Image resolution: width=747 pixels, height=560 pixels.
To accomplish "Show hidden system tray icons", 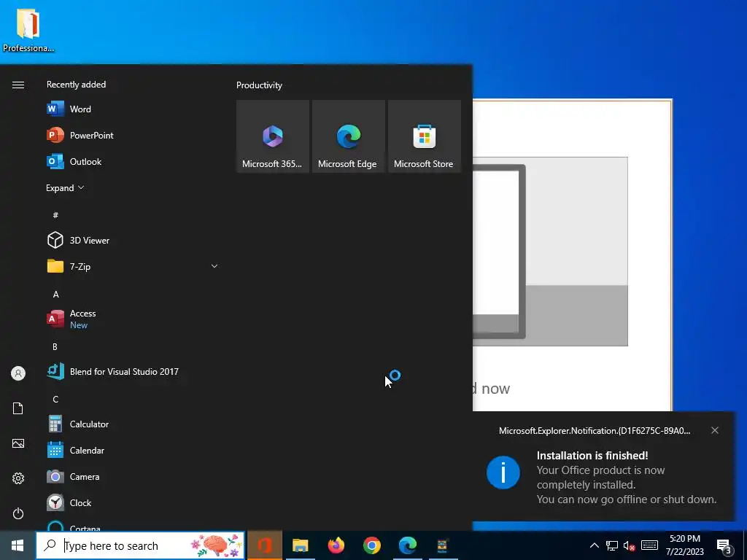I will (x=594, y=545).
